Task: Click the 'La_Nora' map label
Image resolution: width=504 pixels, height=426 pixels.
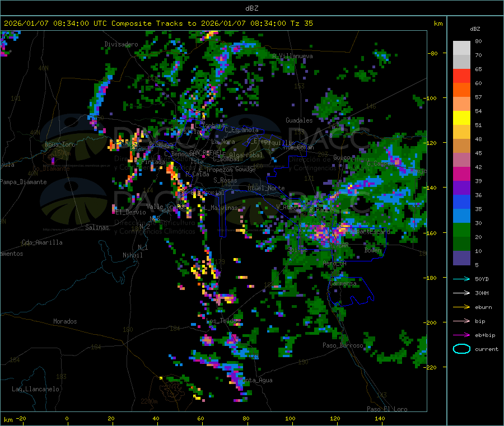Action: point(223,142)
